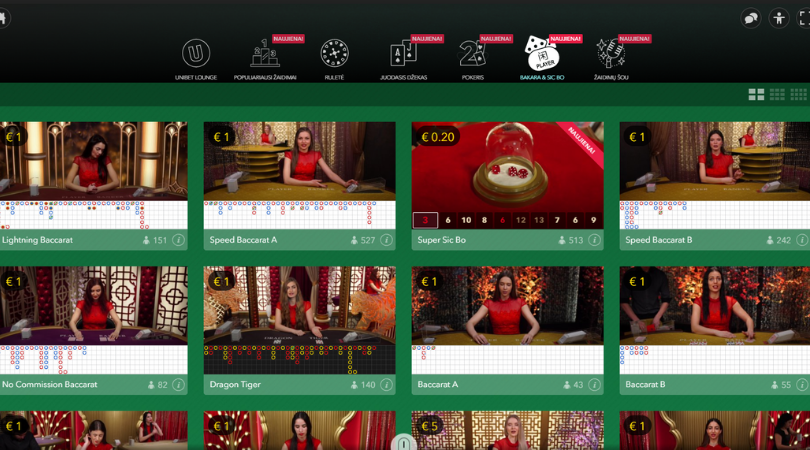Click the Speed Baccarat B title text
Viewport: 810px width, 450px height.
[659, 240]
